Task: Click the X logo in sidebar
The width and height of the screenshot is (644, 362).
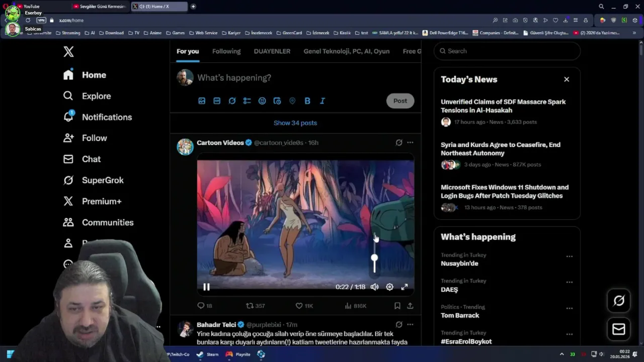Action: click(68, 51)
